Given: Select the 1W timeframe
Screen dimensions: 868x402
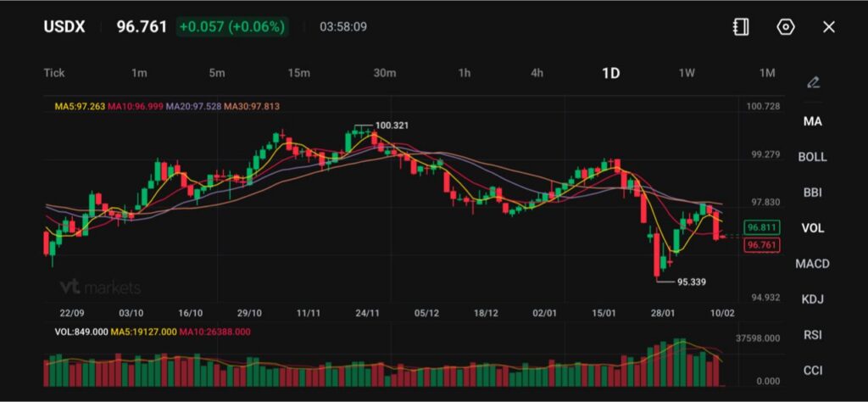Looking at the screenshot, I should point(687,73).
